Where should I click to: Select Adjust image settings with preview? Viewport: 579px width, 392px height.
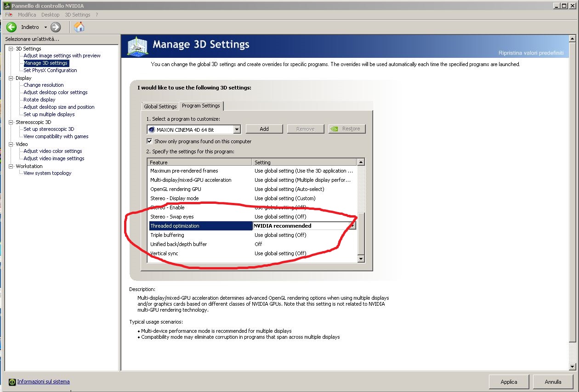pos(62,56)
